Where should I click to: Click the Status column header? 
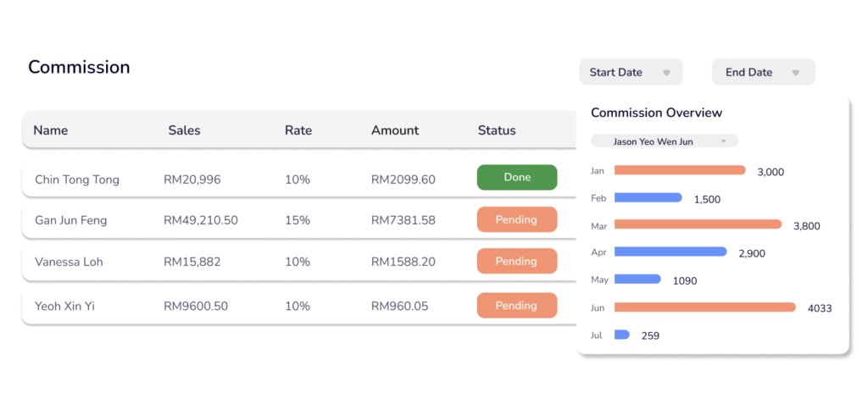pyautogui.click(x=497, y=130)
